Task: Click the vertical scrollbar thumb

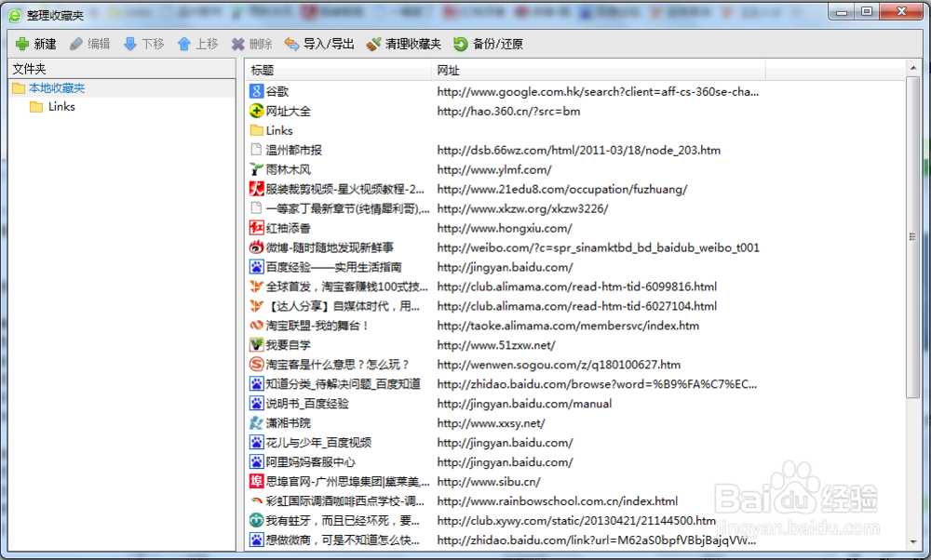Action: click(x=913, y=237)
